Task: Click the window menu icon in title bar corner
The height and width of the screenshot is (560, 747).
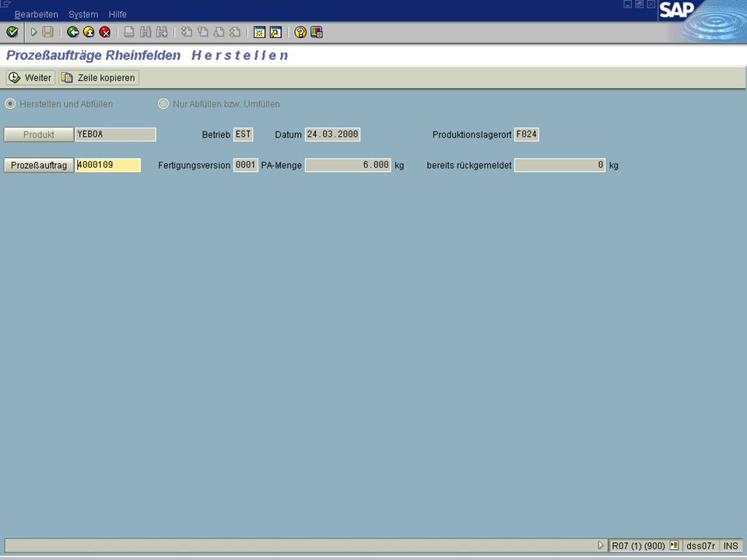Action: pos(5,4)
